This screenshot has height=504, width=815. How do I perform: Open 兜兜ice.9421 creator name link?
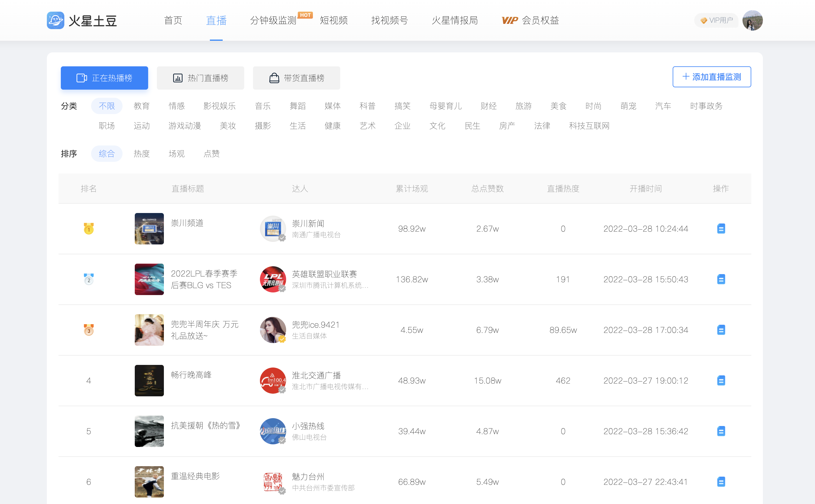tap(315, 325)
